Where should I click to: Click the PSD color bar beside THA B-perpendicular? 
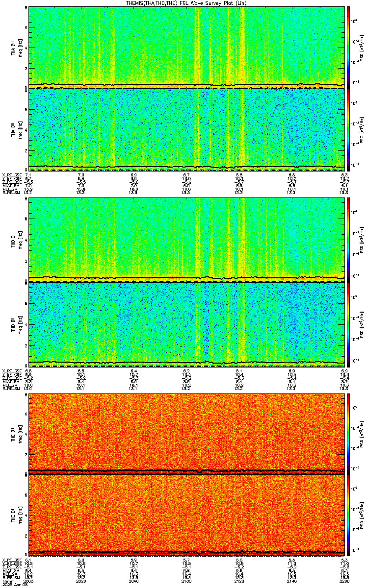pos(348,47)
